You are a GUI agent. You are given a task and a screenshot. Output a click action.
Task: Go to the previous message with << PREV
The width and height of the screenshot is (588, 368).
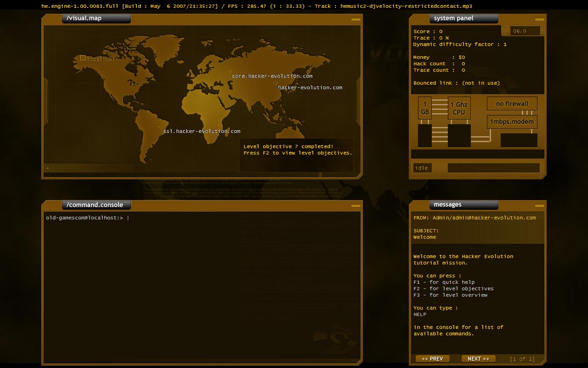coord(432,359)
